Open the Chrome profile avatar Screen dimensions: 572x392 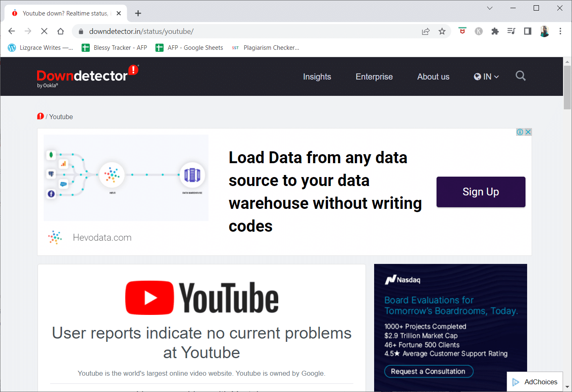[x=544, y=31]
